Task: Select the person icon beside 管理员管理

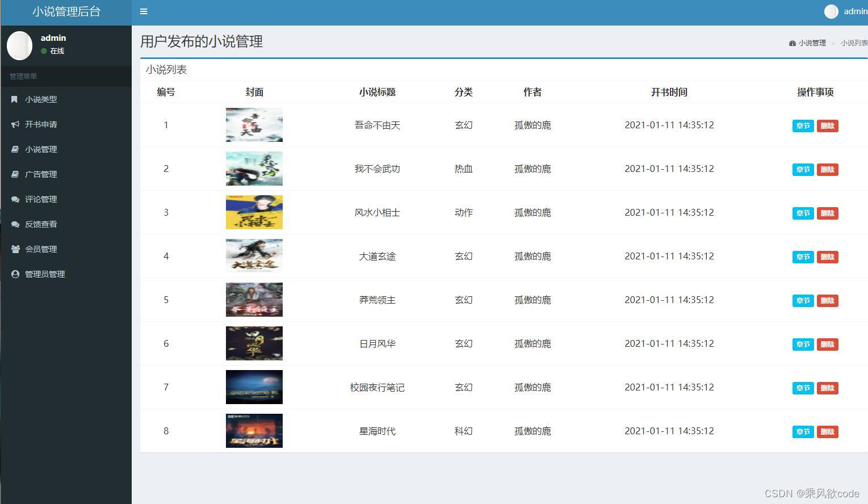Action: point(14,274)
